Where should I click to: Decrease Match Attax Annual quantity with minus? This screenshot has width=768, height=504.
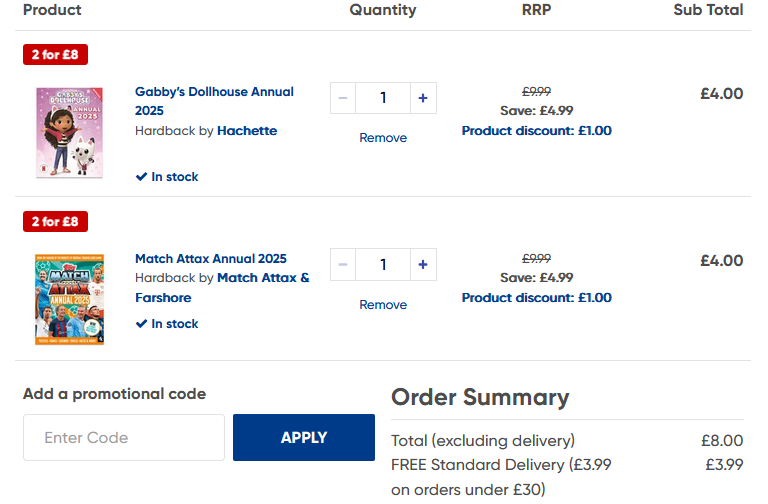343,265
